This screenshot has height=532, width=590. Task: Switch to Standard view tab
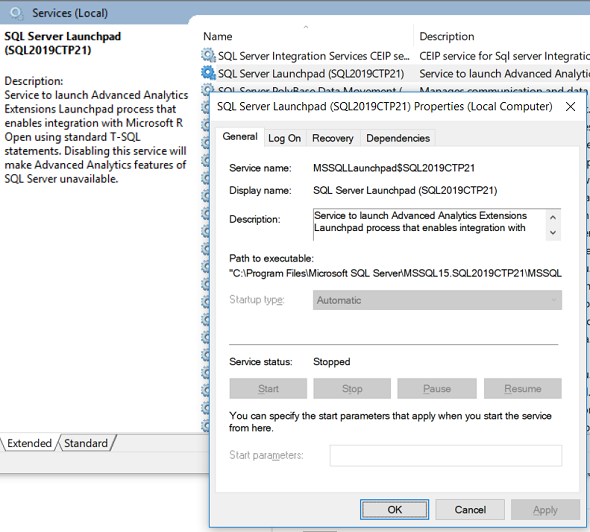86,443
